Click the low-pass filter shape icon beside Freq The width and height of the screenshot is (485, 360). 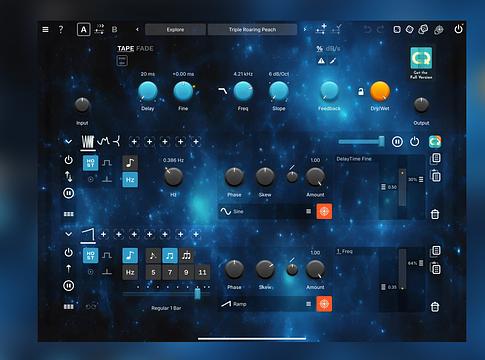pos(223,90)
